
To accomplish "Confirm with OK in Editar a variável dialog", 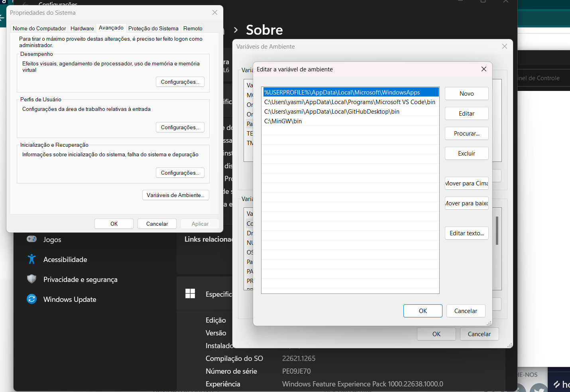I will (423, 311).
